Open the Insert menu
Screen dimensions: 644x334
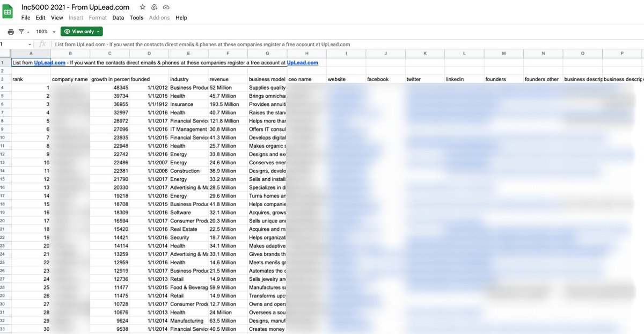(76, 18)
